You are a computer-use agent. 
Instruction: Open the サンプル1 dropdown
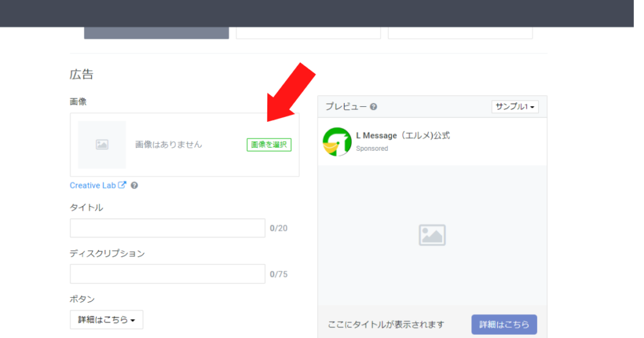coord(515,107)
